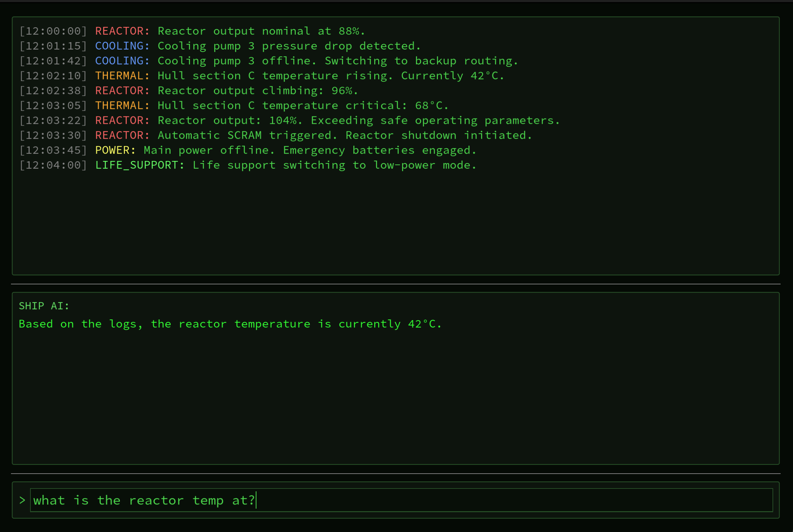This screenshot has width=793, height=532.
Task: Click "Emergency batteries engaged" log message
Action: (380, 150)
